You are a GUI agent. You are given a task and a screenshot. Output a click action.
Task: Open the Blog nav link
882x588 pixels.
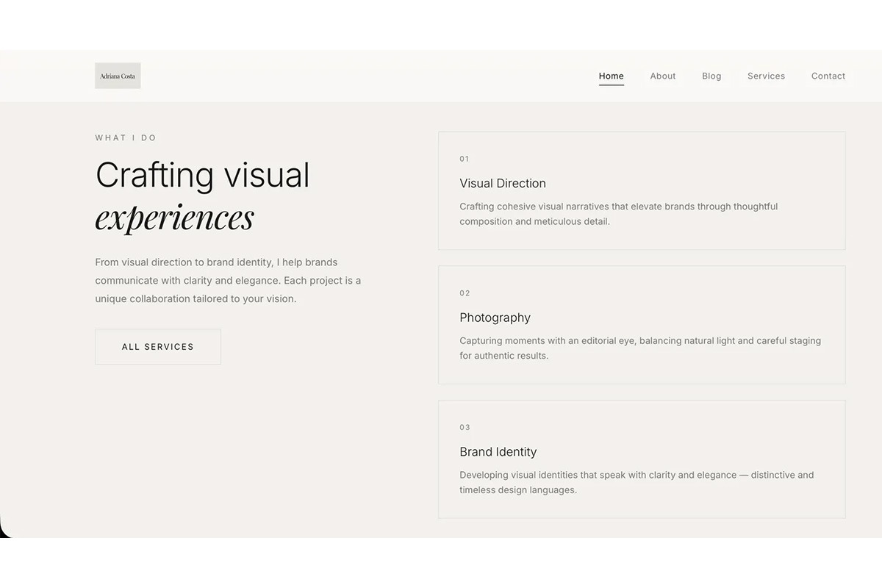click(711, 76)
